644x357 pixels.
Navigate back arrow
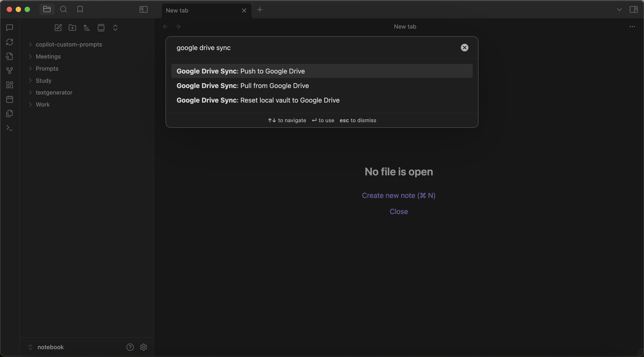(x=165, y=27)
